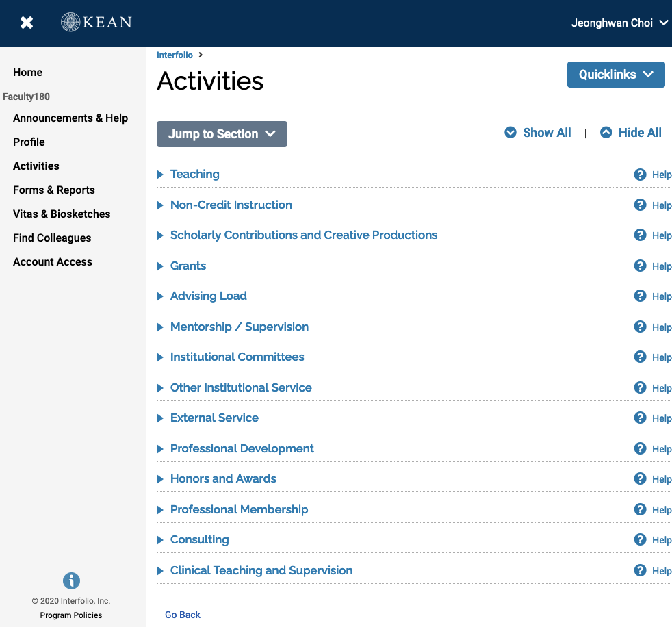Click the Go Back link
Screen dimensions: 672x627
(x=183, y=615)
